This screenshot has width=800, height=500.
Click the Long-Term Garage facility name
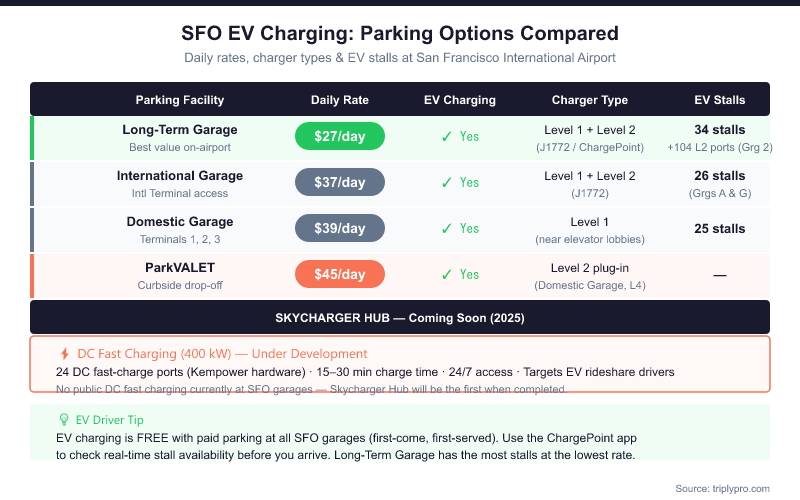[180, 130]
